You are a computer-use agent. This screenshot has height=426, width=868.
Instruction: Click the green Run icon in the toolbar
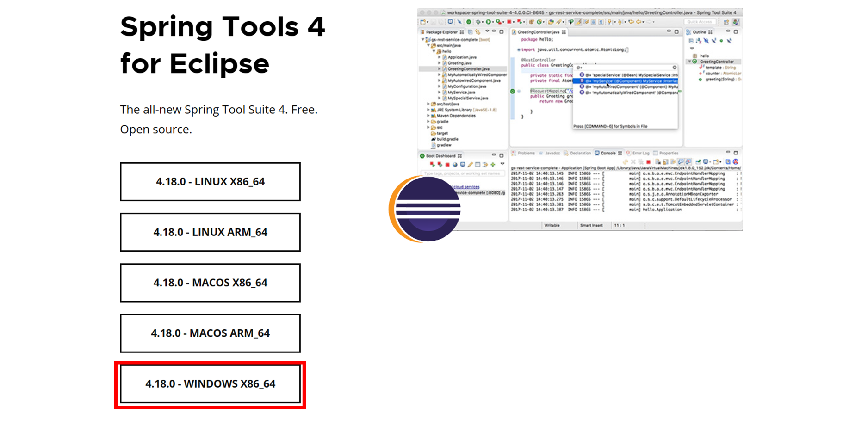488,22
